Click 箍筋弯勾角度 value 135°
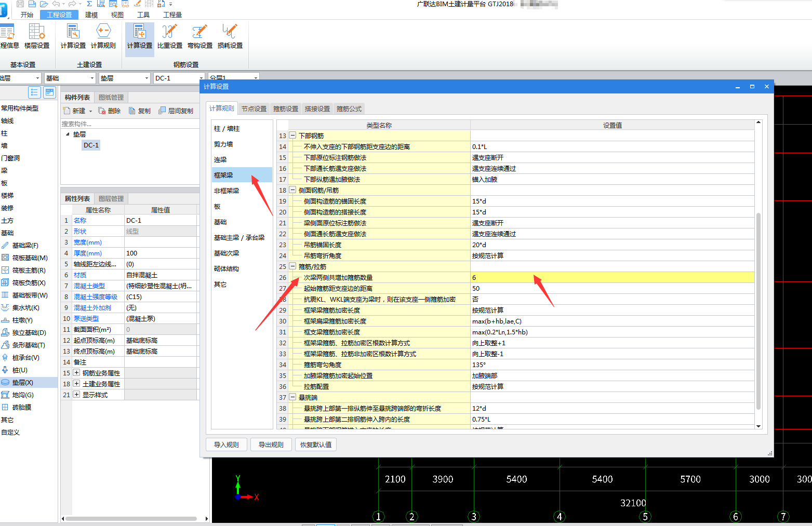The height and width of the screenshot is (526, 812). pos(613,365)
